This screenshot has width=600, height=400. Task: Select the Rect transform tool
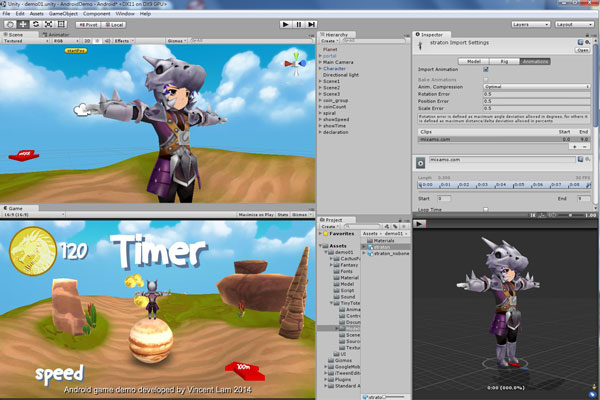point(61,24)
